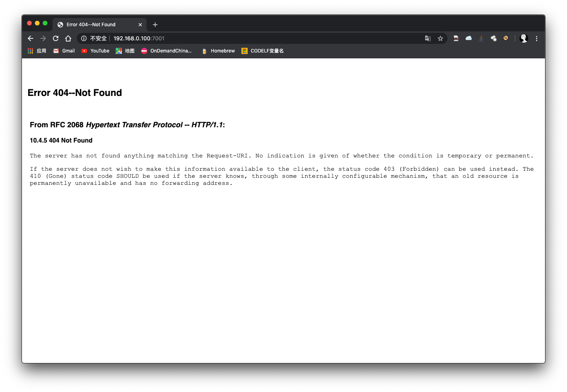Open the 应用 apps launcher

coord(36,51)
